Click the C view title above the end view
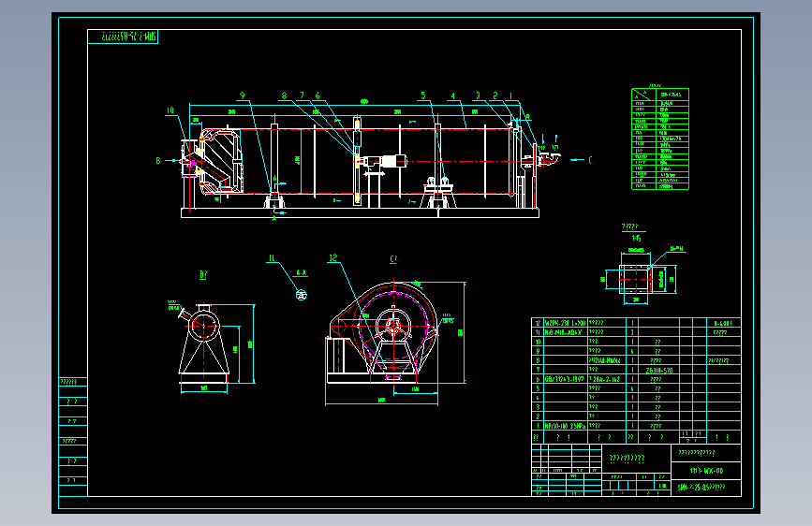 coord(393,259)
